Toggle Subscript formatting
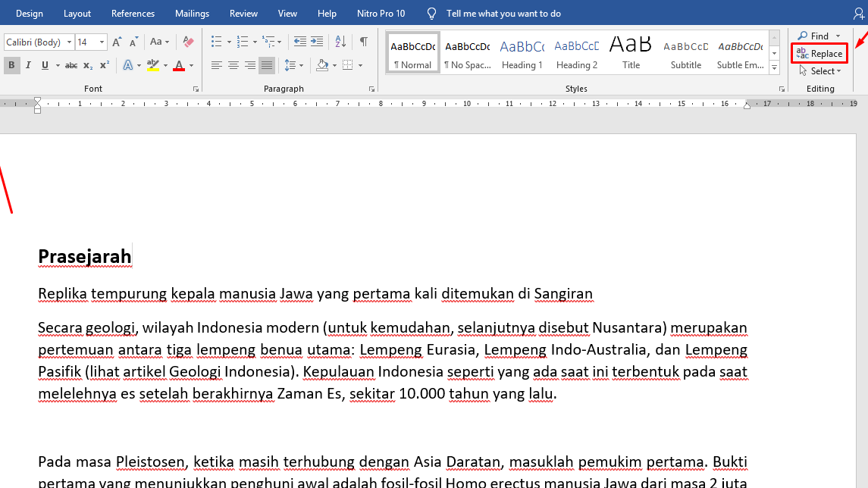Viewport: 868px width, 488px height. point(87,65)
